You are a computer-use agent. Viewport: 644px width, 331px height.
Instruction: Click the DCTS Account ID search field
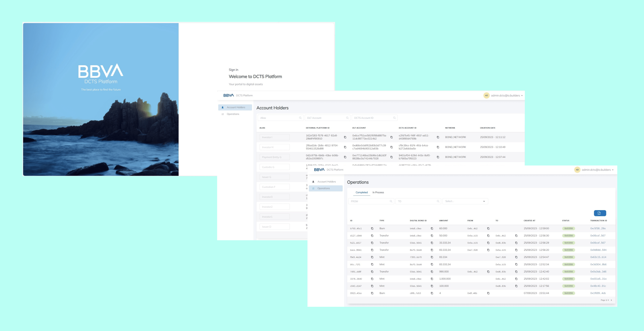tap(372, 118)
